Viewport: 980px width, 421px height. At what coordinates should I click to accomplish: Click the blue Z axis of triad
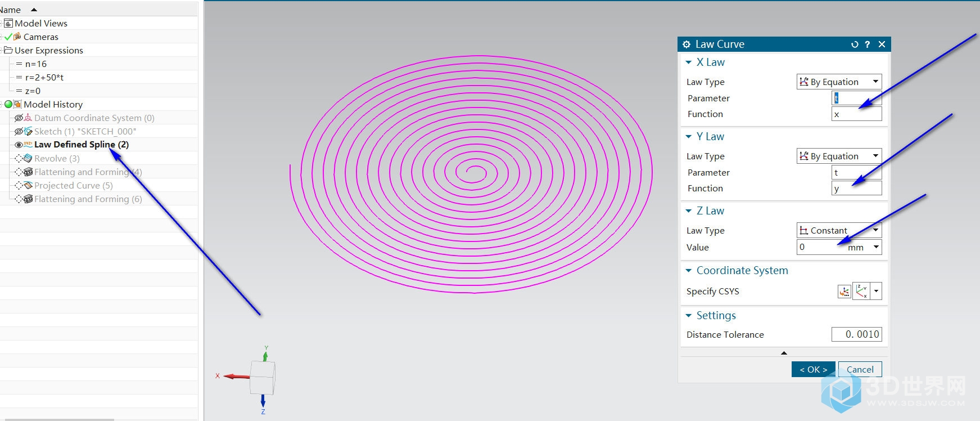tap(263, 402)
